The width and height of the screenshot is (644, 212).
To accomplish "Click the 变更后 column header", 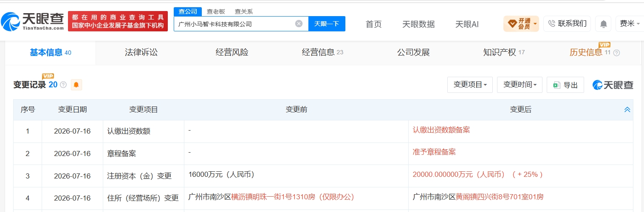I will [521, 110].
